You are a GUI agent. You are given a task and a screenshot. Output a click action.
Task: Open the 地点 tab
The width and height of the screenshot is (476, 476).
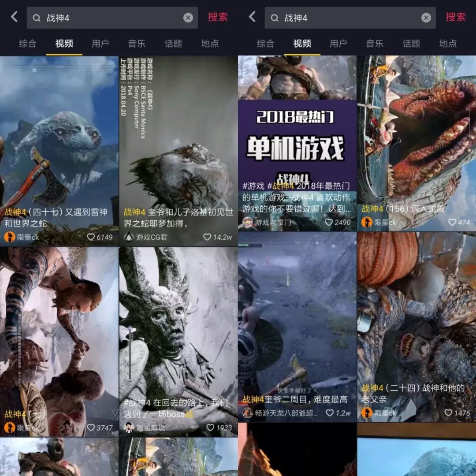209,44
